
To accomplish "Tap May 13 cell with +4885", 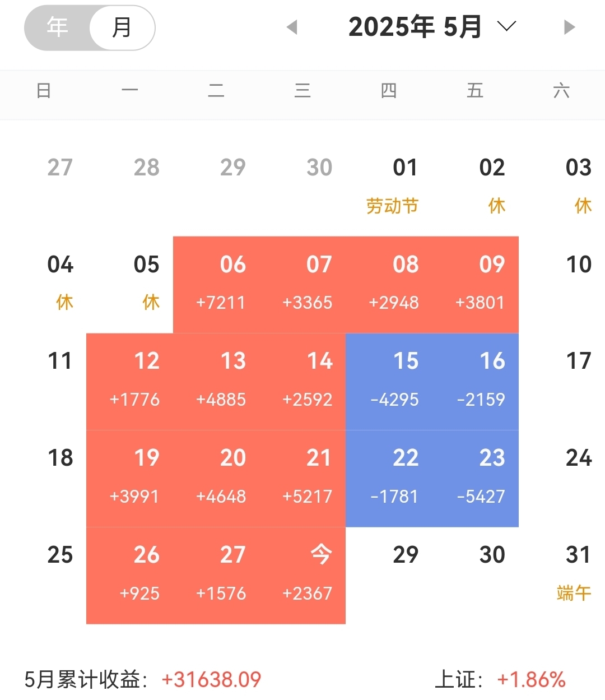I will pos(216,382).
